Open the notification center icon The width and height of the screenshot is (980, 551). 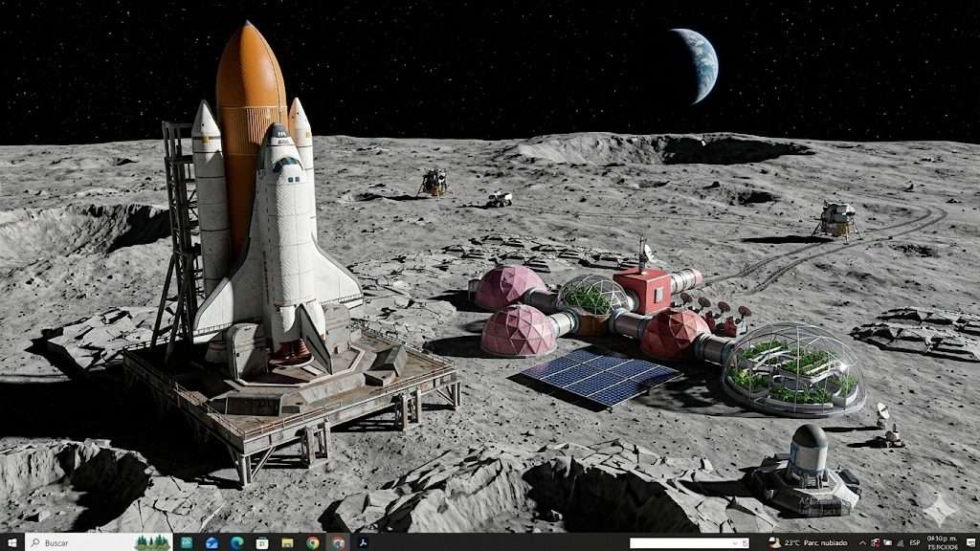click(x=971, y=543)
